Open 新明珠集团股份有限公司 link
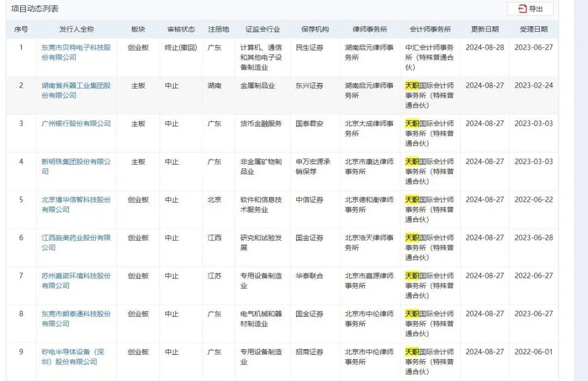Image resolution: width=588 pixels, height=381 pixels. [76, 167]
